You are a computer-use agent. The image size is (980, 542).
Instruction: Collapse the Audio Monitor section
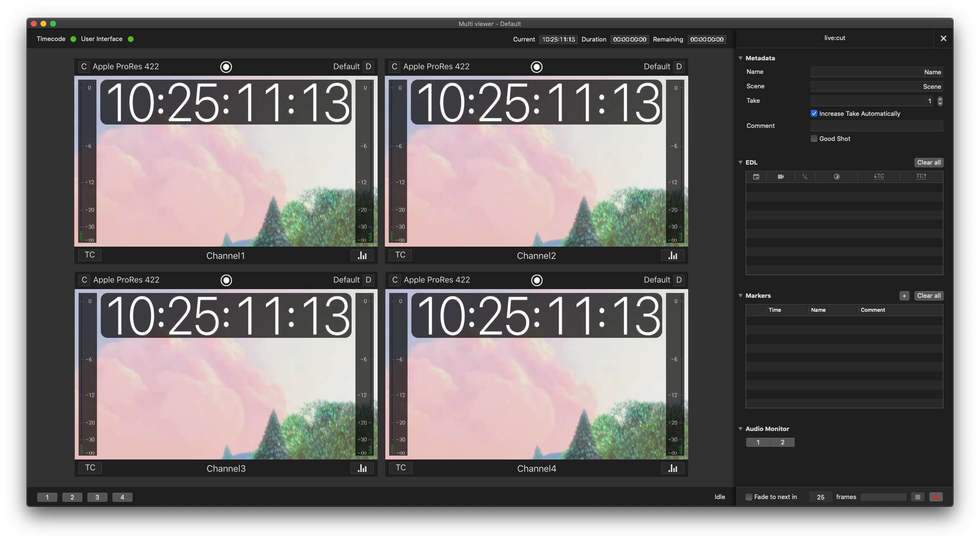(740, 429)
